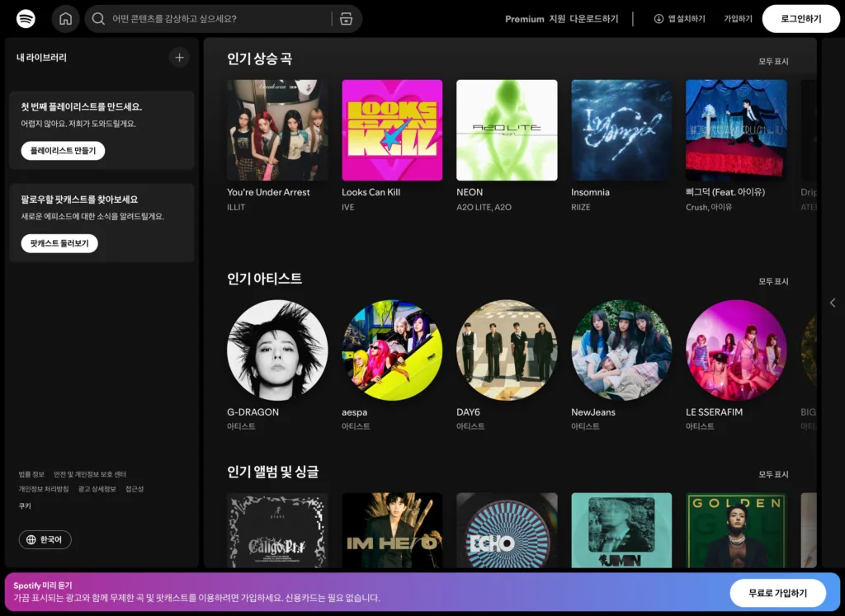Show all in 인기 상승 곡 section
The image size is (845, 616).
(x=773, y=61)
